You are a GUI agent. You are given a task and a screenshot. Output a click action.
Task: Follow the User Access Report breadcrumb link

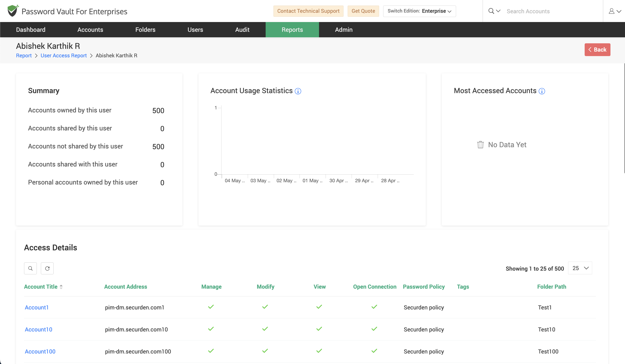[x=64, y=56]
